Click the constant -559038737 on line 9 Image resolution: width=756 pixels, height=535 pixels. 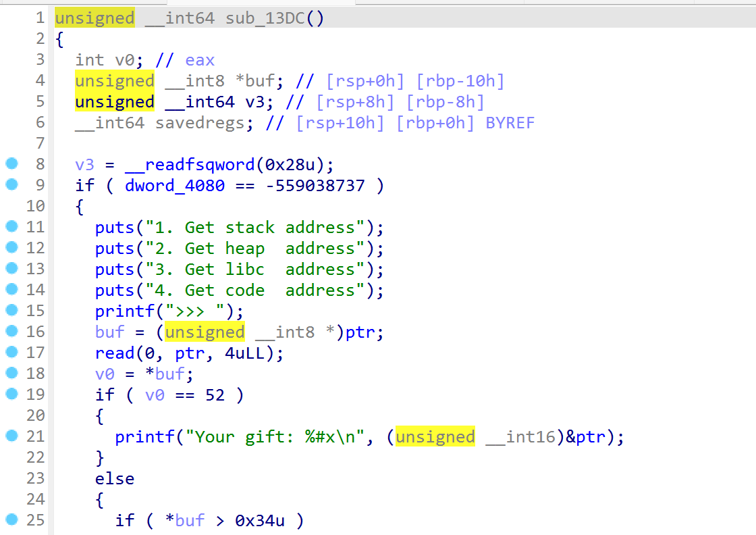pyautogui.click(x=315, y=185)
